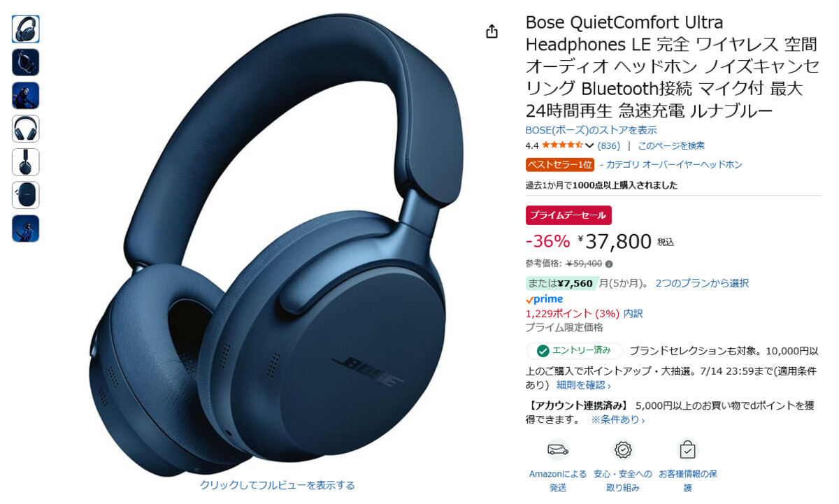839x504 pixels.
Task: Click the prime logo
Action: pyautogui.click(x=544, y=300)
